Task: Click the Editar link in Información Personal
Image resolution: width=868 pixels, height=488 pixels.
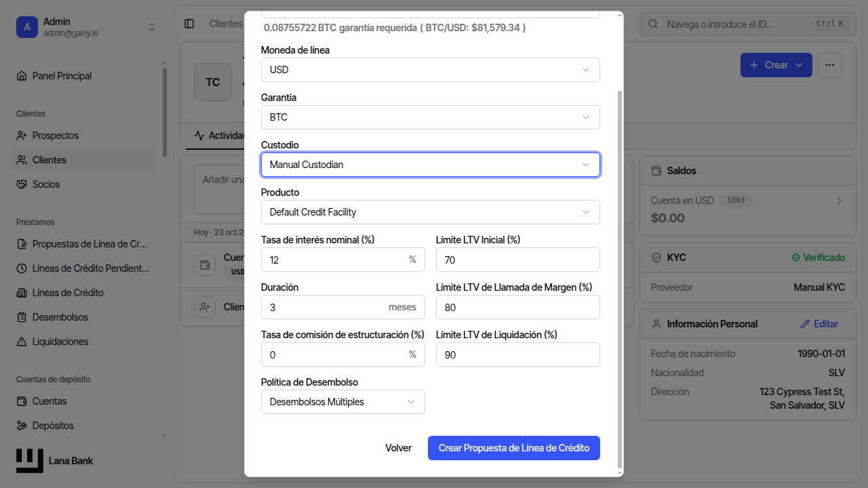Action: 819,324
